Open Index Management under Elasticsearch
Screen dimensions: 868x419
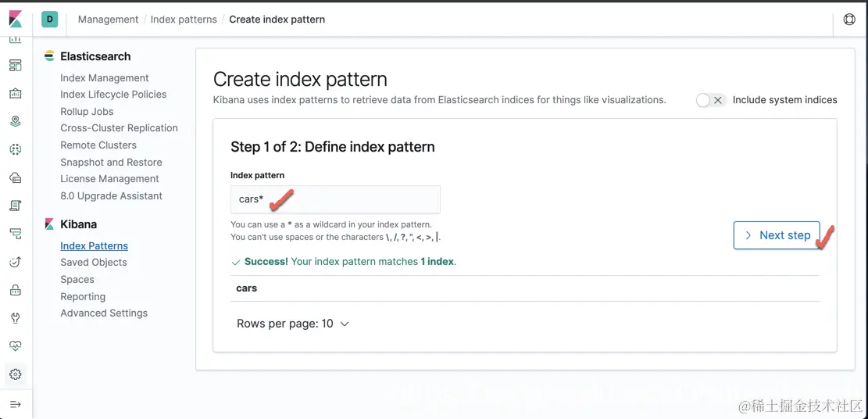(x=105, y=78)
